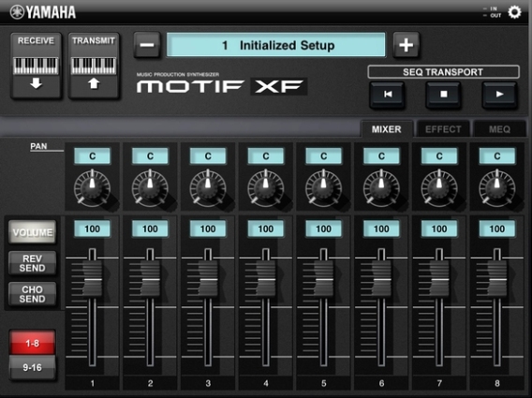Click channel 3 pan value C
This screenshot has height=398, width=532.
(x=208, y=156)
